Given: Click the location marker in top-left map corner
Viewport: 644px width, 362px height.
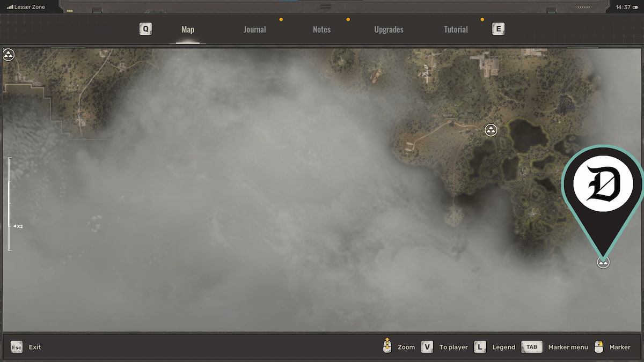Looking at the screenshot, I should point(9,54).
